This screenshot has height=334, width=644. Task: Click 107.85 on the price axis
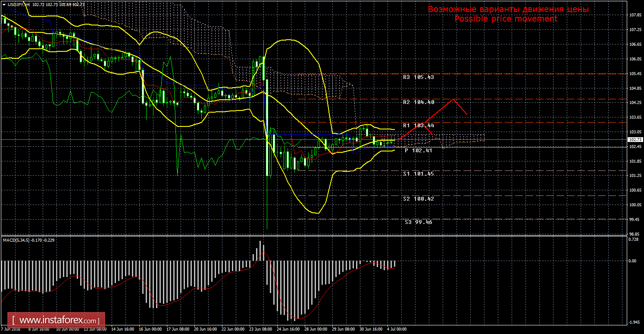coord(636,15)
